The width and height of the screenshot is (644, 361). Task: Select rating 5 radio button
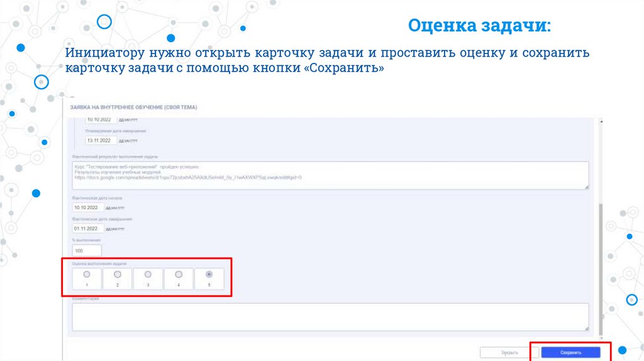[x=209, y=274]
